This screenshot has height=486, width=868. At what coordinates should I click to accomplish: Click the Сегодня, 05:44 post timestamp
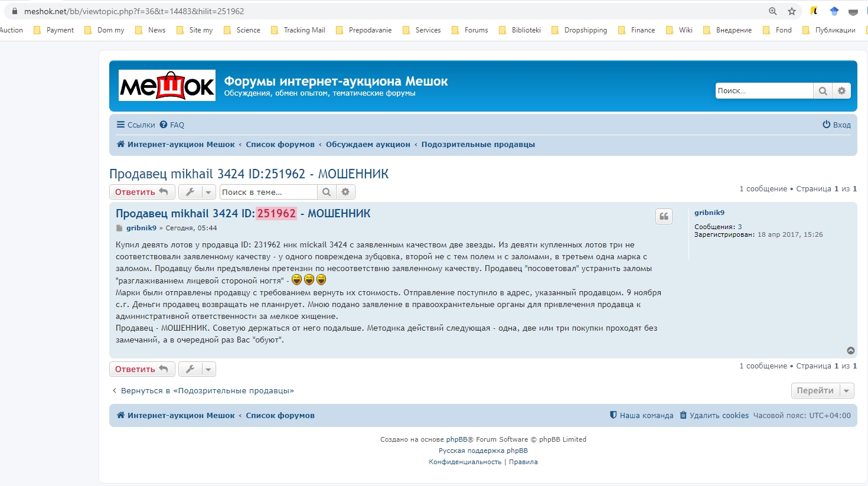pos(191,228)
